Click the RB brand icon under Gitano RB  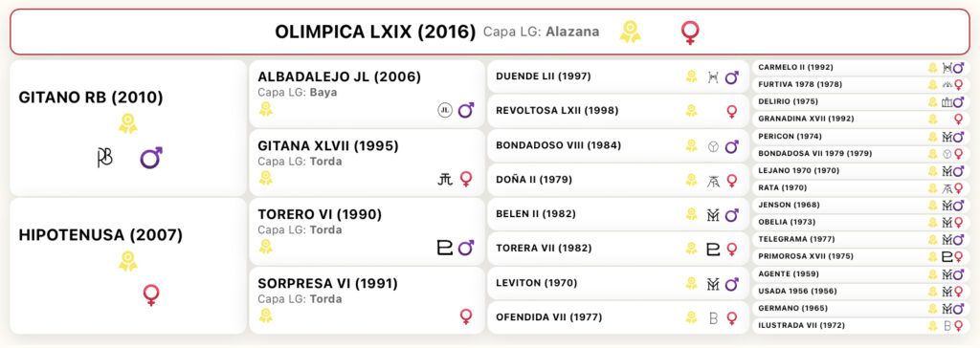[x=105, y=158]
